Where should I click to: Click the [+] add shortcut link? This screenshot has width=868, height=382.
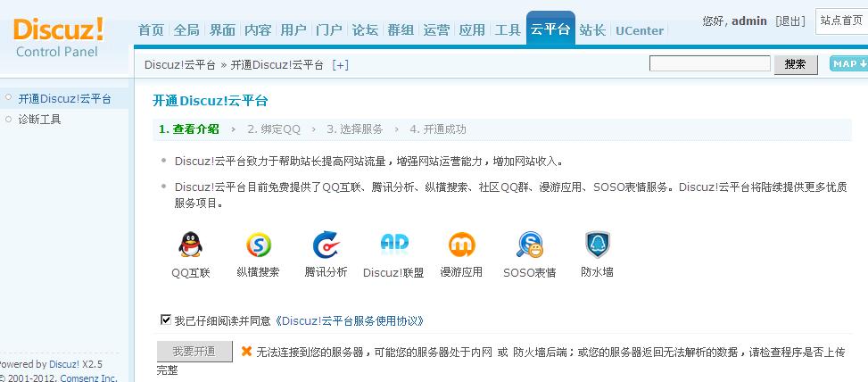340,65
